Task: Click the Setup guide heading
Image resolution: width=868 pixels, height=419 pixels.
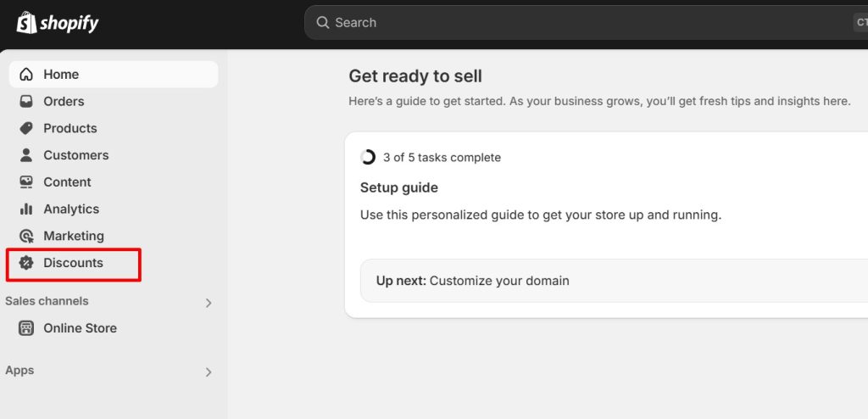Action: (x=398, y=187)
